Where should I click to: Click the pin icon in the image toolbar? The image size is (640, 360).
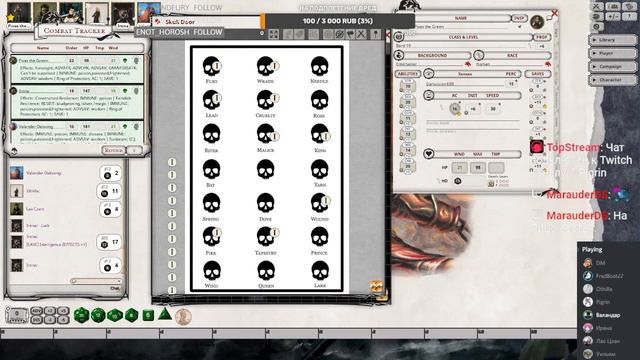point(376,34)
